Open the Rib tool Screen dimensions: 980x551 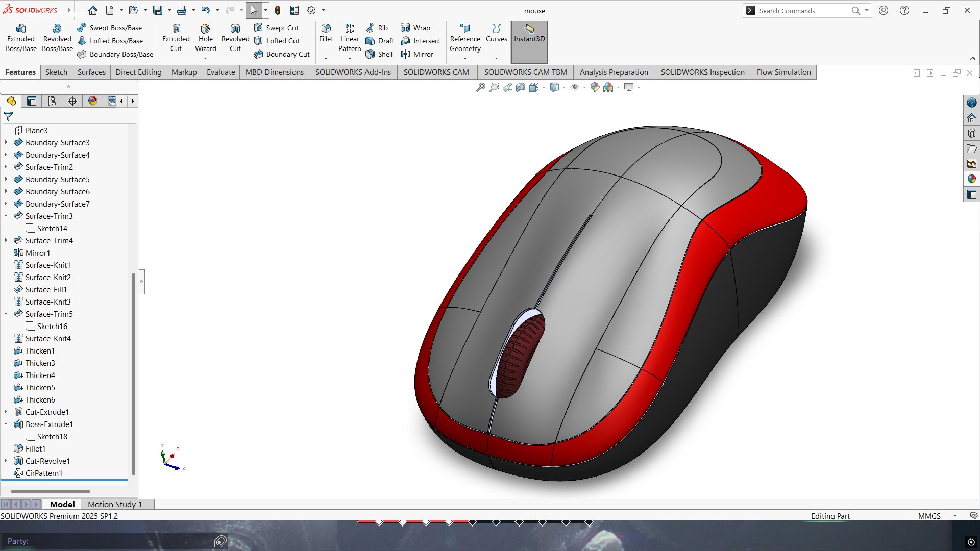point(377,28)
